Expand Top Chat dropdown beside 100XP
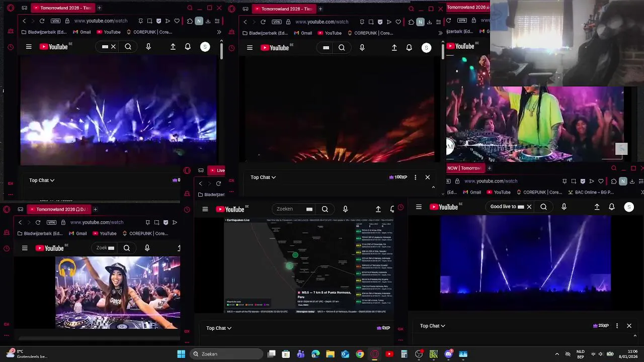The image size is (644, 362). click(x=263, y=177)
